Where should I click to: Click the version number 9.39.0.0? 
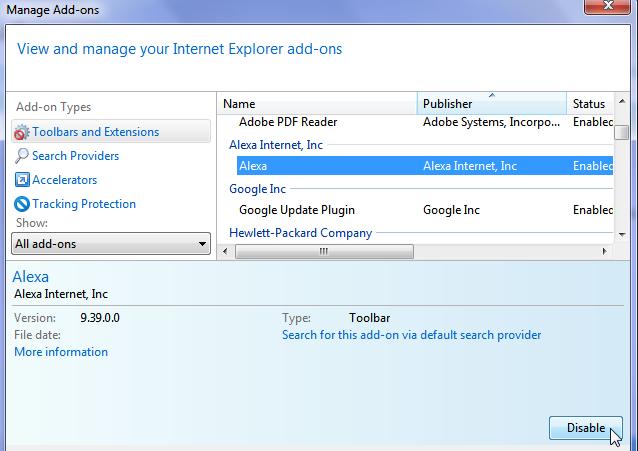(x=100, y=318)
